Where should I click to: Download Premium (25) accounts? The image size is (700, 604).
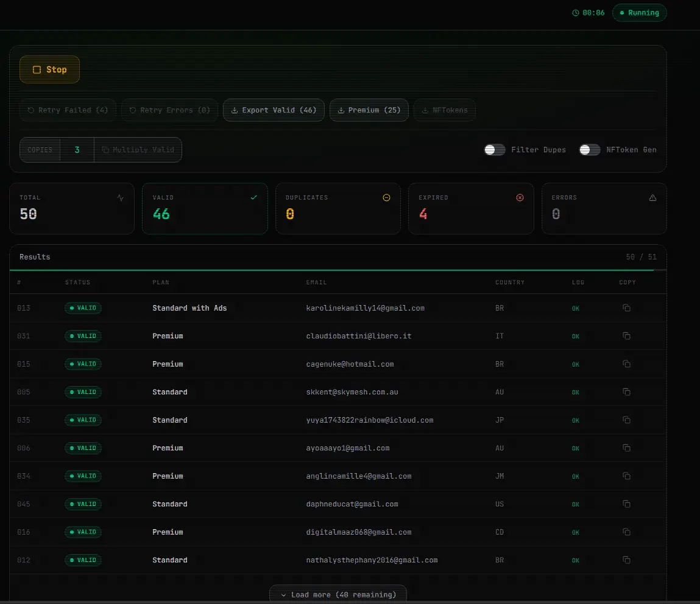[369, 110]
